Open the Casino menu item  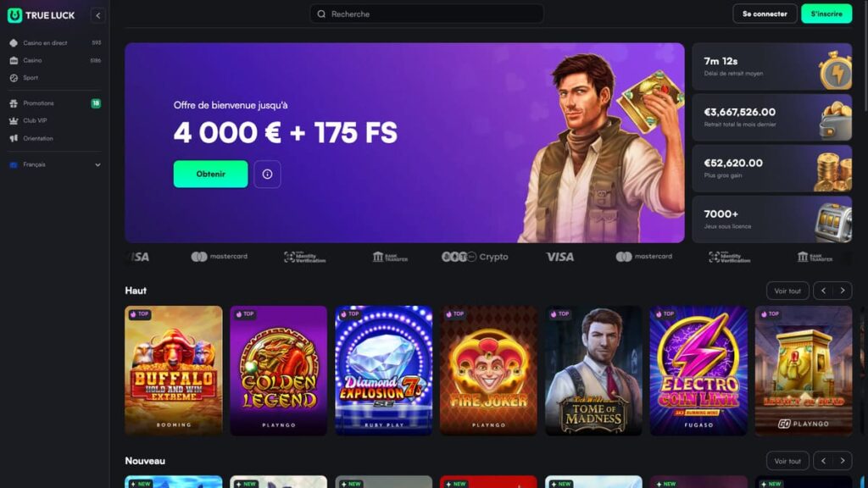pyautogui.click(x=55, y=60)
